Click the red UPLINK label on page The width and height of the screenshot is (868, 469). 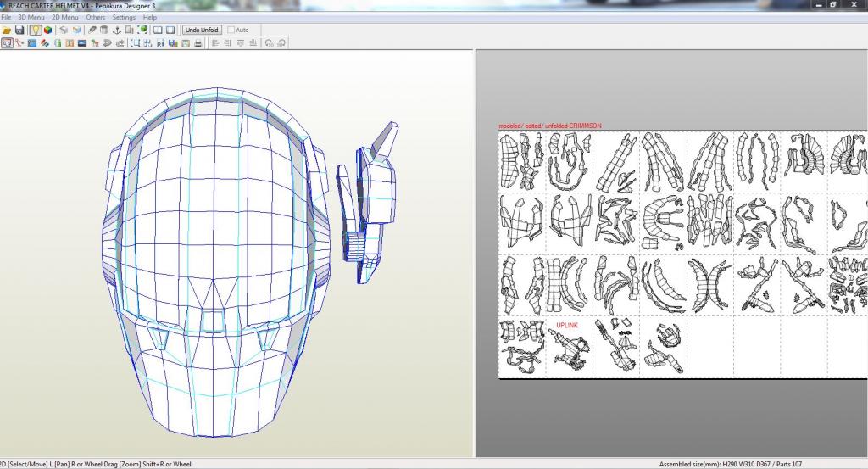click(567, 325)
